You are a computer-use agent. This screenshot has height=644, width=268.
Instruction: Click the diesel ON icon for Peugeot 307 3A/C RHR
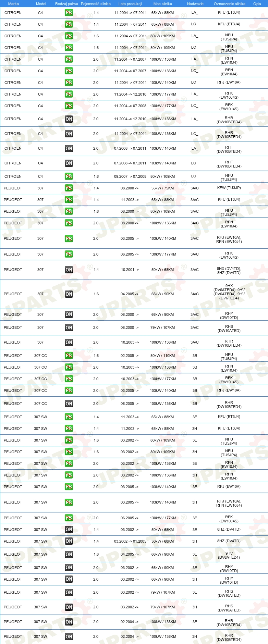[x=69, y=343]
